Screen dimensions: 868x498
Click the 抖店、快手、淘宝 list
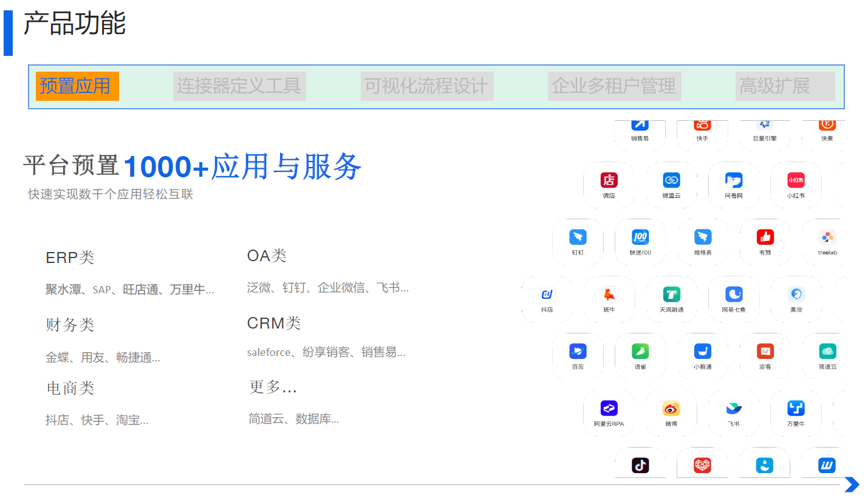tap(97, 420)
